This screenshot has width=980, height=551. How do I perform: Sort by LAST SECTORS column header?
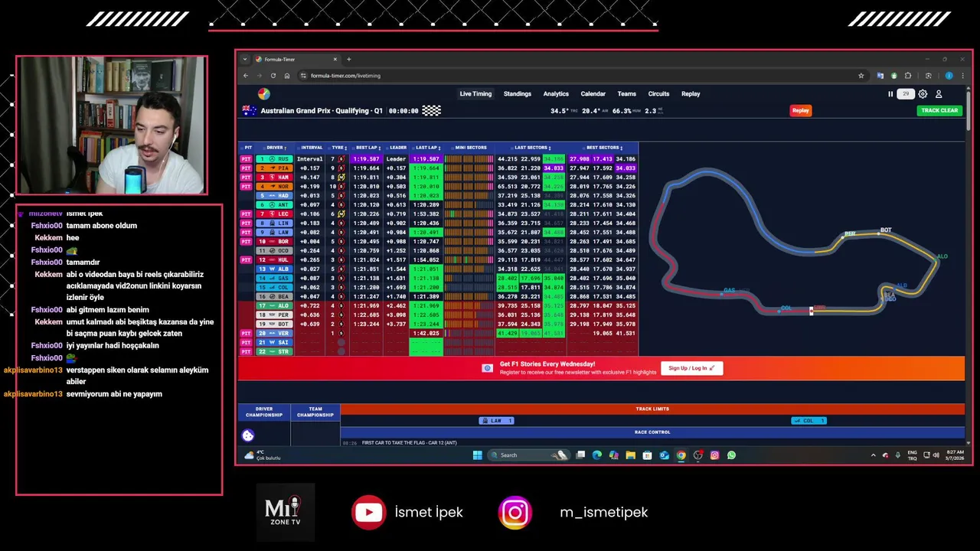click(531, 148)
